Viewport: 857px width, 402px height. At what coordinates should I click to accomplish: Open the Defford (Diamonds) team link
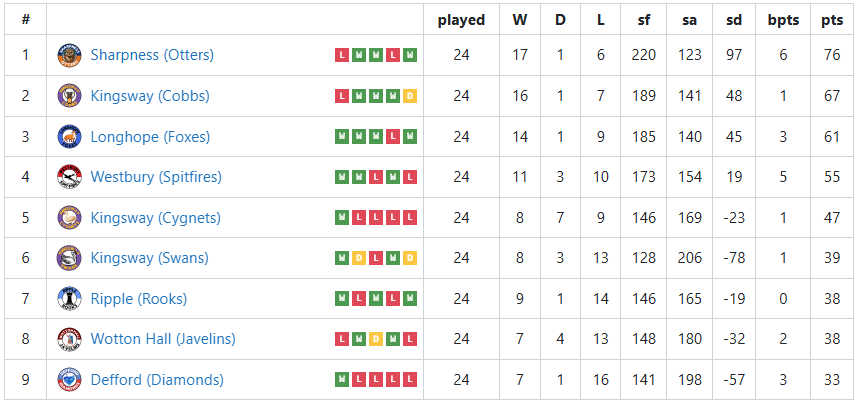tap(157, 380)
